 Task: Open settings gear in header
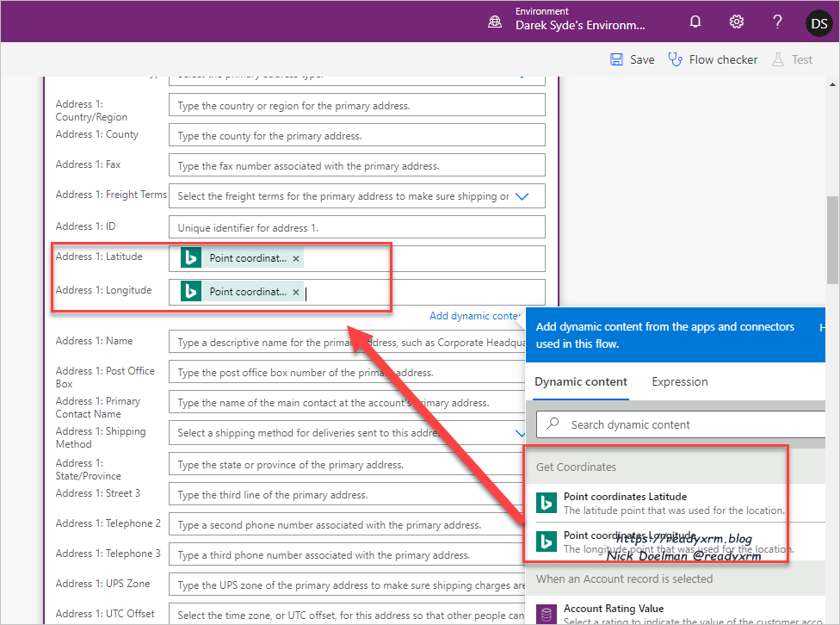(x=737, y=22)
